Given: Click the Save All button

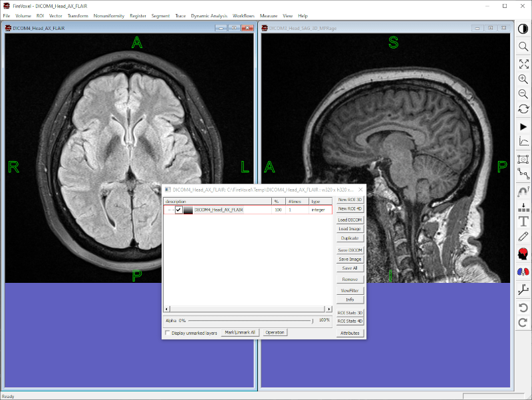Looking at the screenshot, I should click(350, 268).
